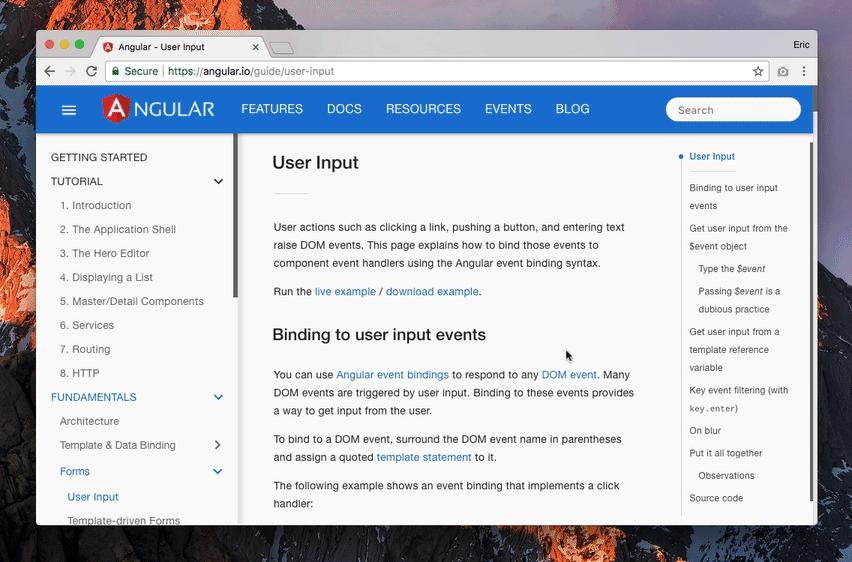Open 5. Master/Detail Components

pyautogui.click(x=131, y=301)
